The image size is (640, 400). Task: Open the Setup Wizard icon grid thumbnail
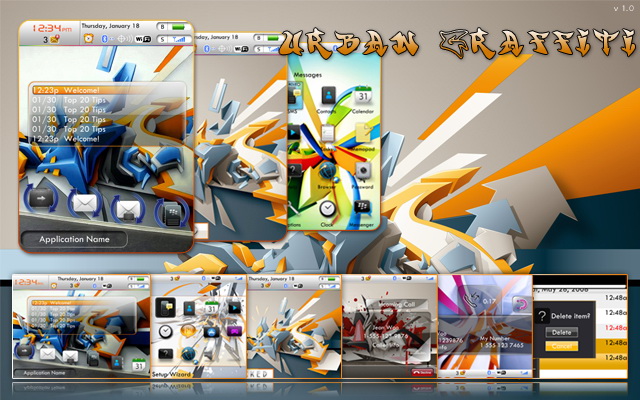pos(198,326)
